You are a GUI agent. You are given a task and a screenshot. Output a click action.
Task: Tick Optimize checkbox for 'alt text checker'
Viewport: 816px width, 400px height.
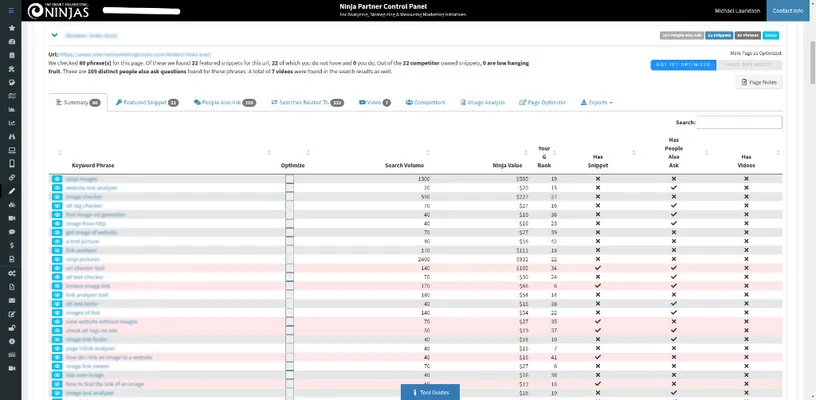click(290, 277)
